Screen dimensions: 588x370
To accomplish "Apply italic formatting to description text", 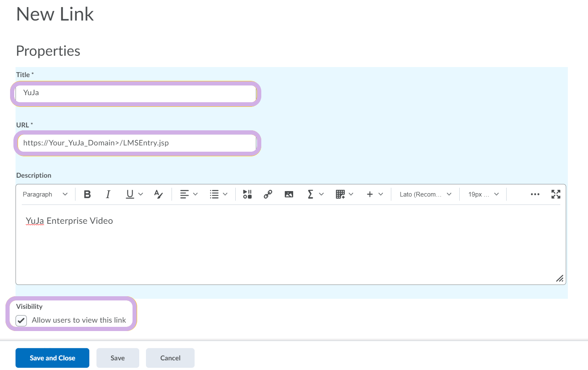I will (x=108, y=194).
